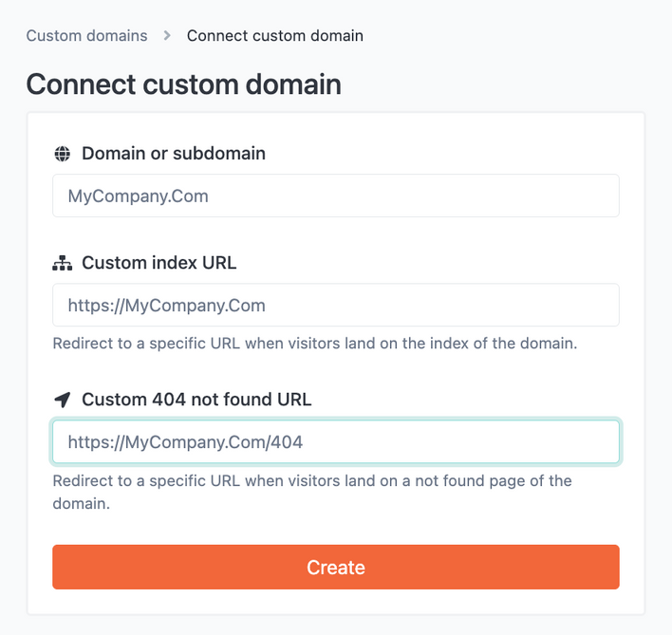
Task: Click the word 'domain.' ending the help text
Action: pos(82,504)
